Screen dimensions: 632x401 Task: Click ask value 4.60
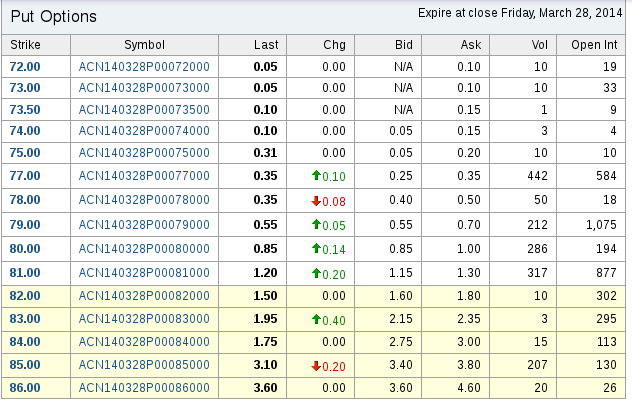tap(469, 388)
